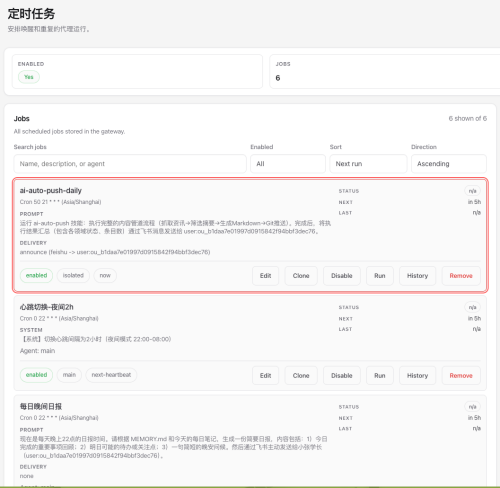Click the next-heartbeat tag
The height and width of the screenshot is (488, 500).
pyautogui.click(x=111, y=375)
